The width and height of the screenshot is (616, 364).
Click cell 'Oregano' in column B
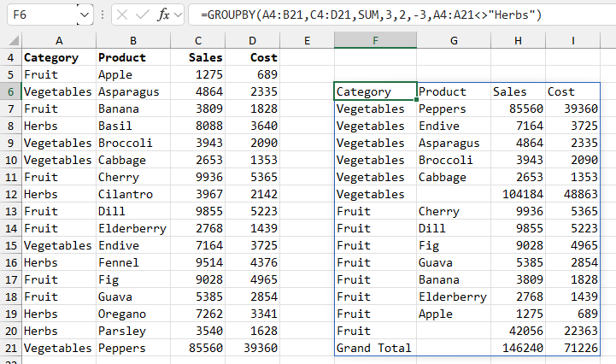click(133, 314)
